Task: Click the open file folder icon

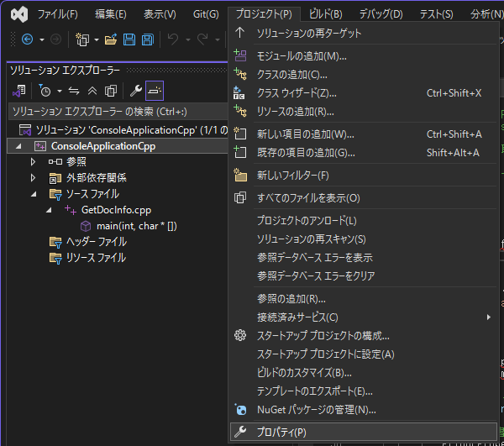Action: tap(110, 39)
